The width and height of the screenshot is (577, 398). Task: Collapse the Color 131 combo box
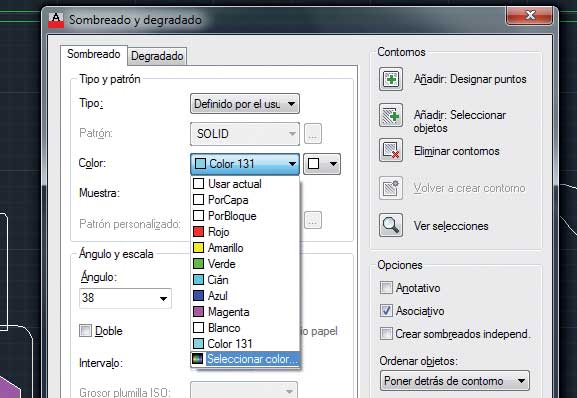(x=245, y=164)
